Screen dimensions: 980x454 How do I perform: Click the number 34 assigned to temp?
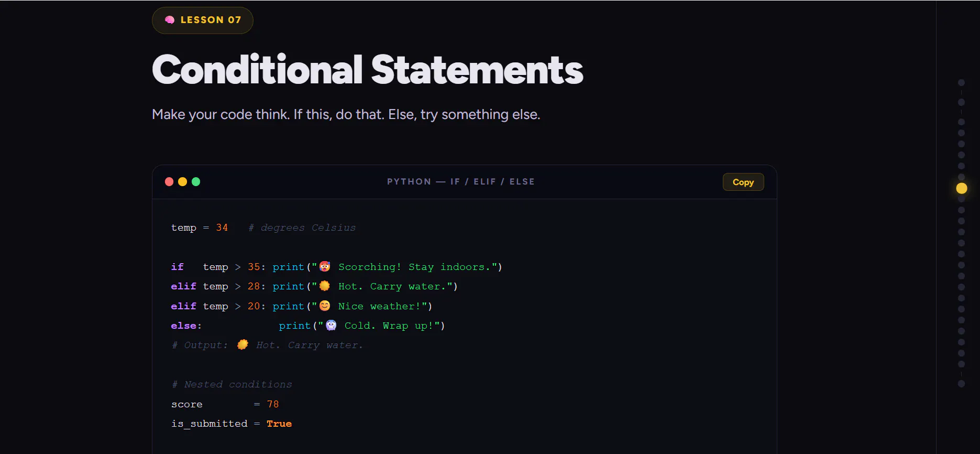pos(222,228)
